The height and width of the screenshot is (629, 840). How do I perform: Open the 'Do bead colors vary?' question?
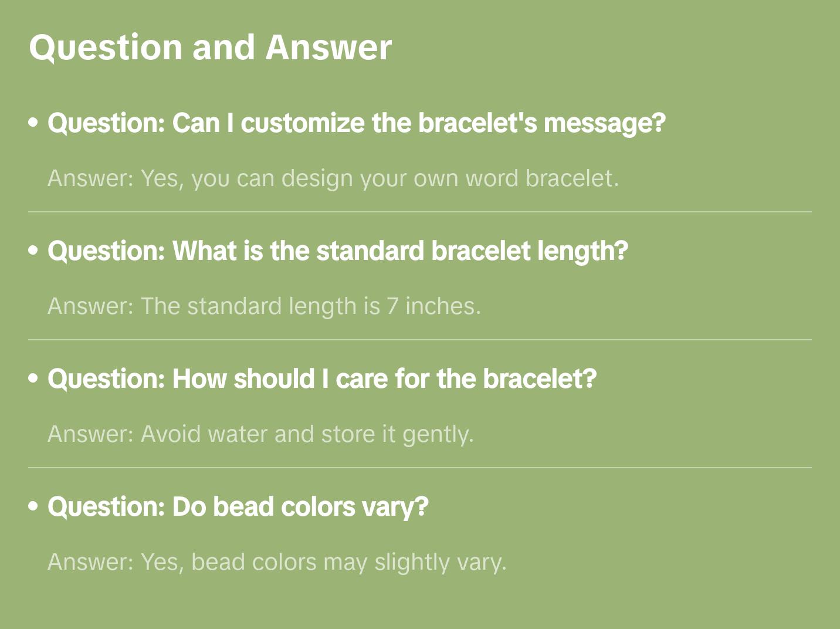[x=238, y=507]
